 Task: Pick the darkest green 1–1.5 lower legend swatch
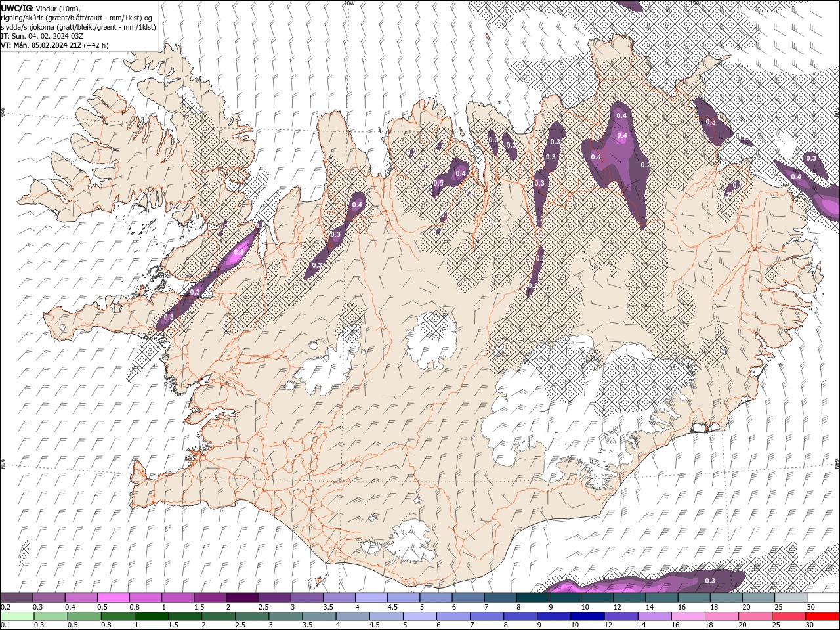click(151, 616)
